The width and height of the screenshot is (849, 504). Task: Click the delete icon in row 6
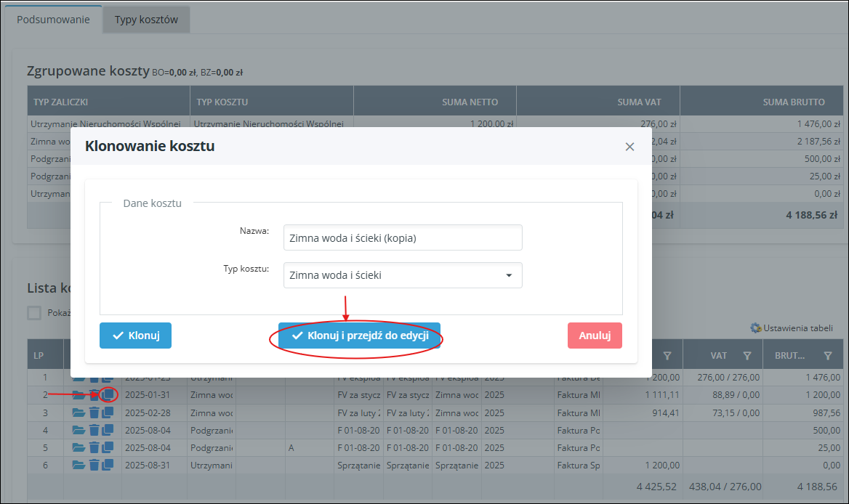[x=94, y=464]
